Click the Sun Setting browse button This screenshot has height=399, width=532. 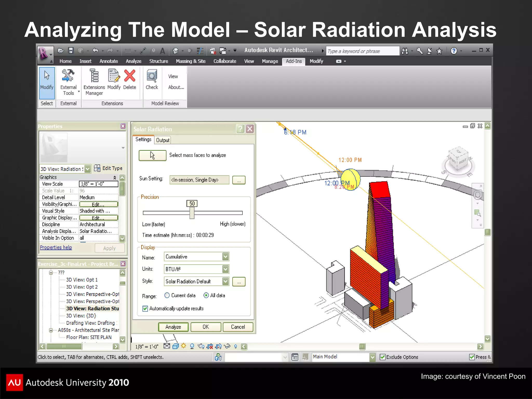tap(239, 180)
